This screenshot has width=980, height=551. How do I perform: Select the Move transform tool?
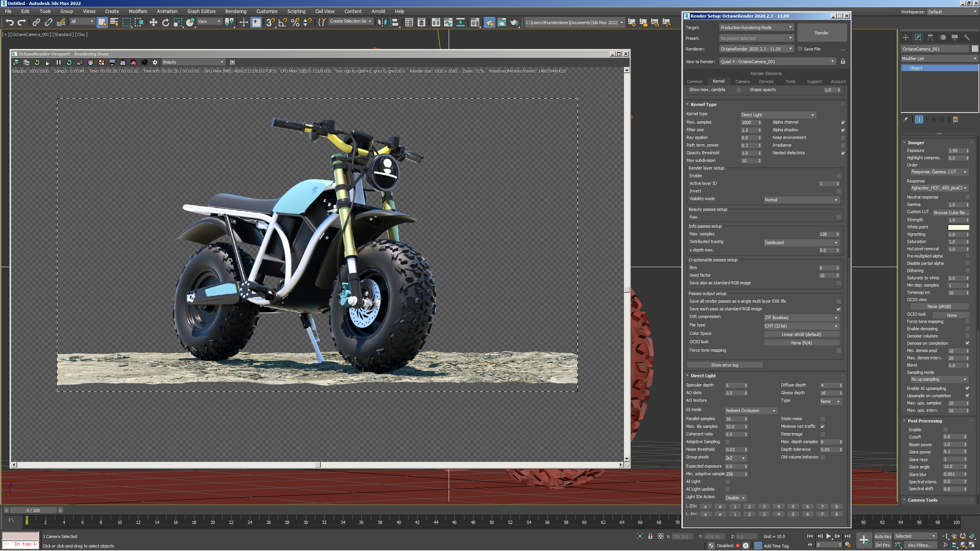click(x=153, y=23)
